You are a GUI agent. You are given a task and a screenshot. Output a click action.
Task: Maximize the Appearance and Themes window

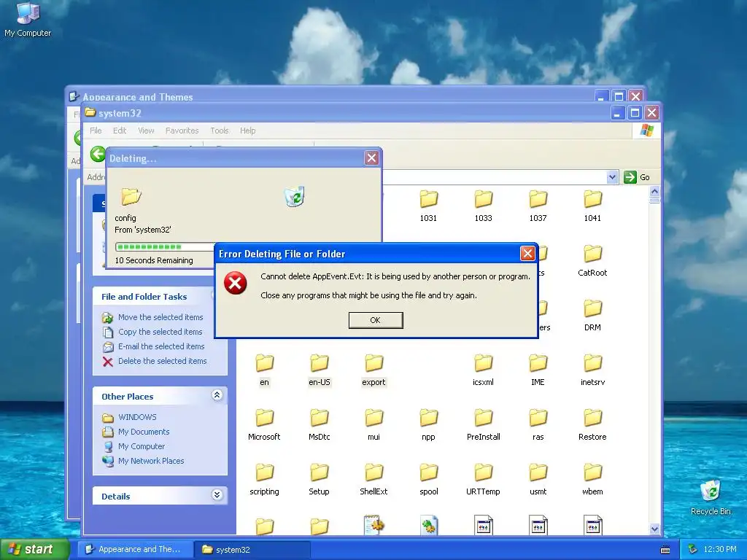click(619, 97)
